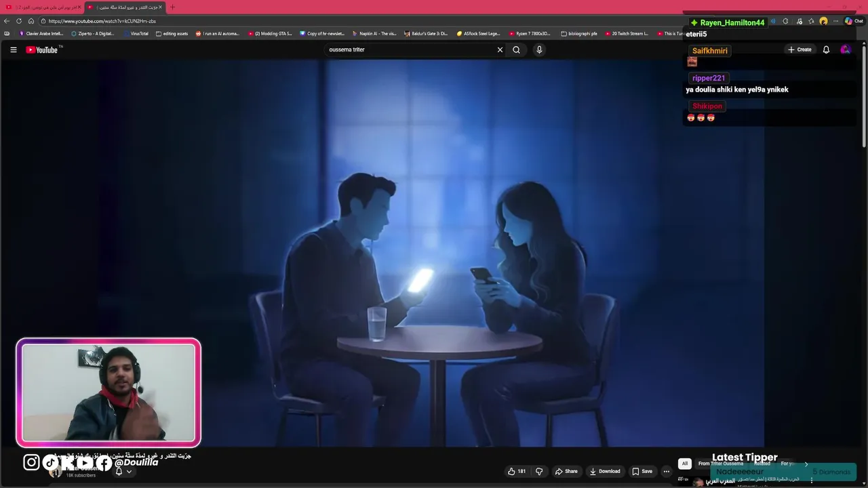Image resolution: width=868 pixels, height=488 pixels.
Task: Go back in the browser
Action: point(7,21)
